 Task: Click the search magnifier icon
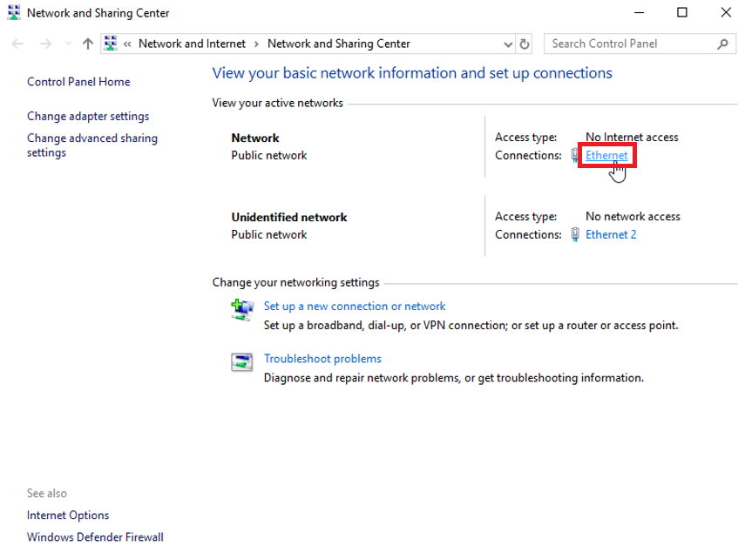721,44
